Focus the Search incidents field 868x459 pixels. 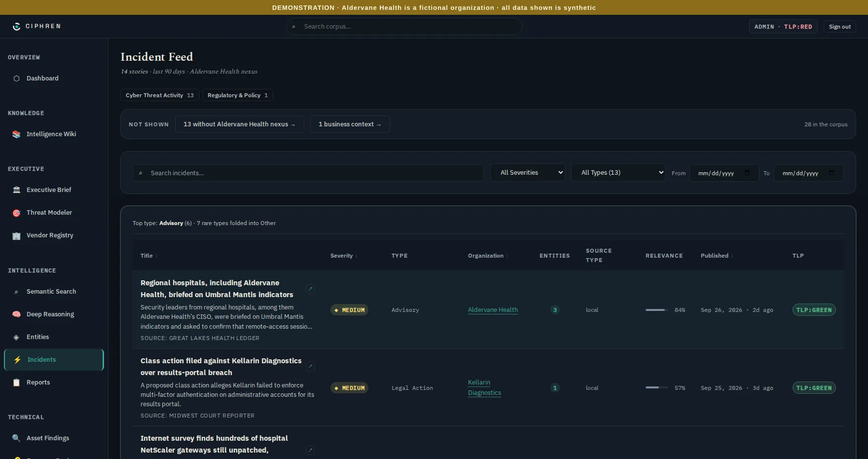(x=309, y=173)
